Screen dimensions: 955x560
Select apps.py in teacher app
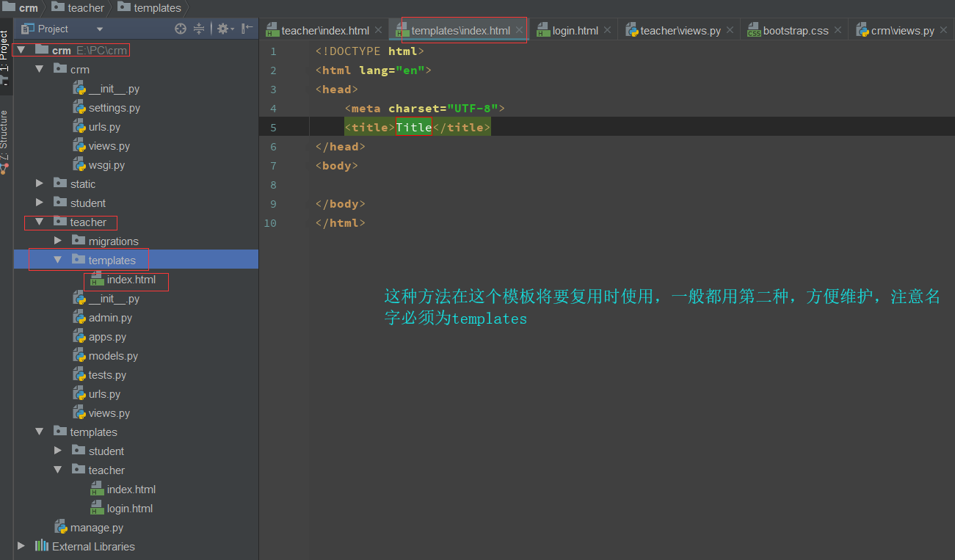(x=107, y=337)
